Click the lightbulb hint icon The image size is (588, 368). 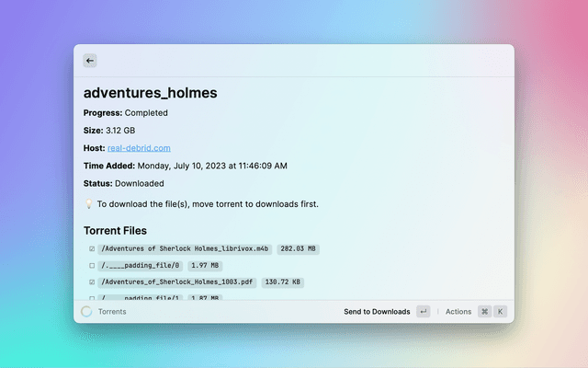(x=89, y=204)
